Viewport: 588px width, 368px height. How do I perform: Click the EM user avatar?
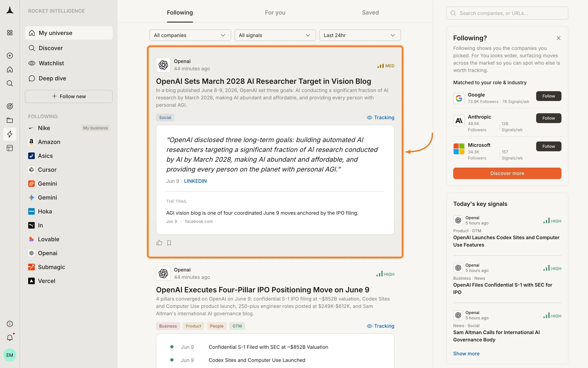pyautogui.click(x=10, y=355)
